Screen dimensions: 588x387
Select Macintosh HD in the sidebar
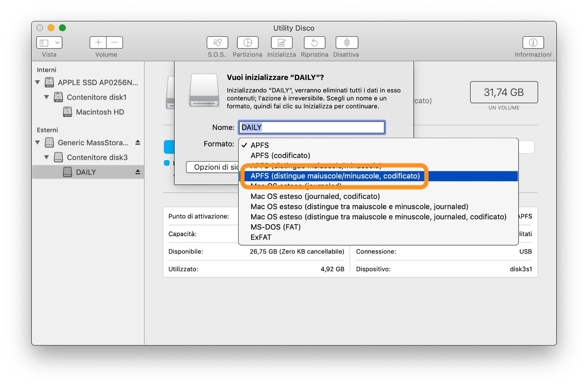click(x=100, y=112)
